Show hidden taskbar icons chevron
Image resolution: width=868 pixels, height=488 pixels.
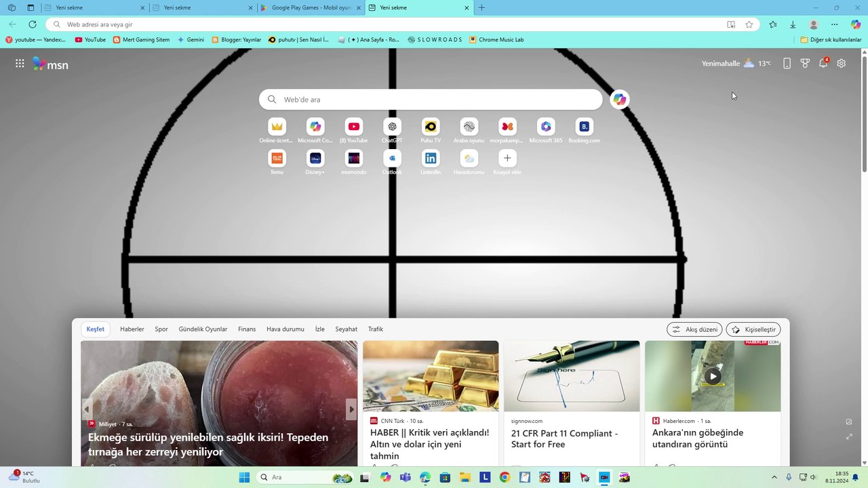pos(774,477)
